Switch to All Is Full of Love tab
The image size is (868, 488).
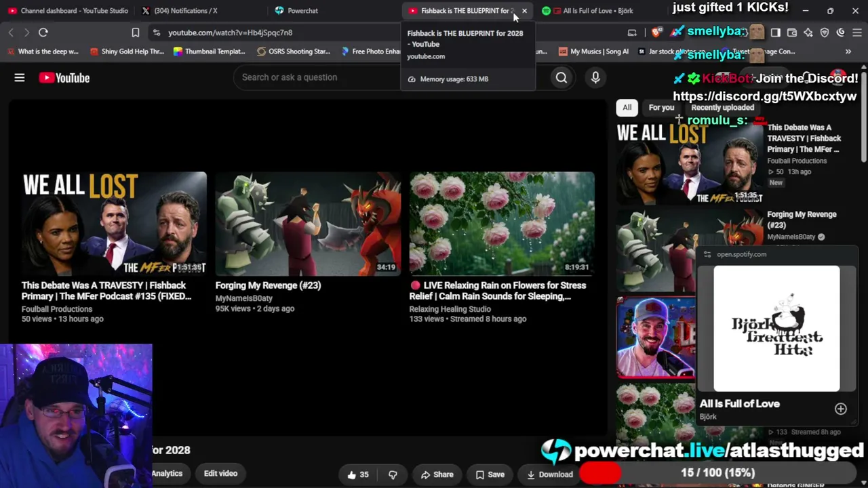coord(597,11)
